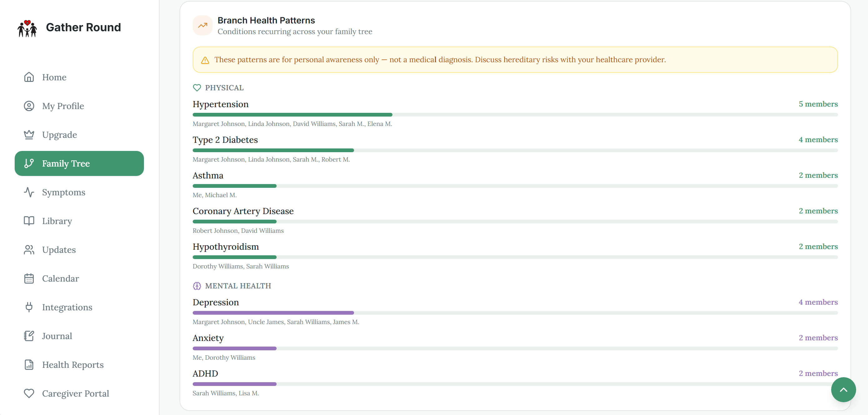868x415 pixels.
Task: Select the Symptoms menu item
Action: pos(79,192)
